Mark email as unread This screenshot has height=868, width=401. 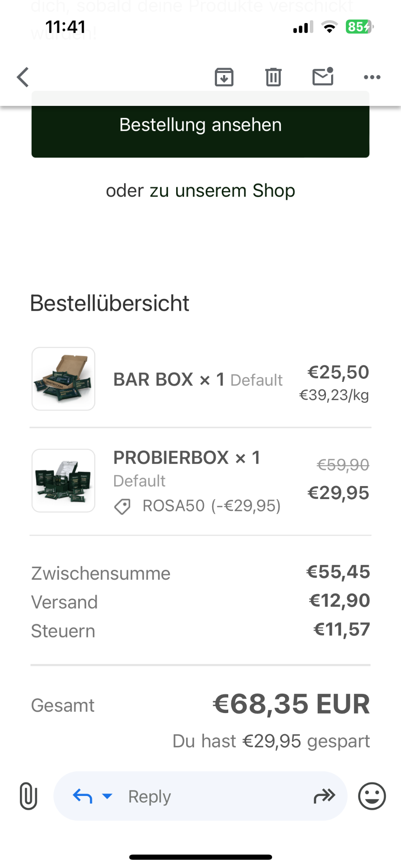pyautogui.click(x=323, y=77)
